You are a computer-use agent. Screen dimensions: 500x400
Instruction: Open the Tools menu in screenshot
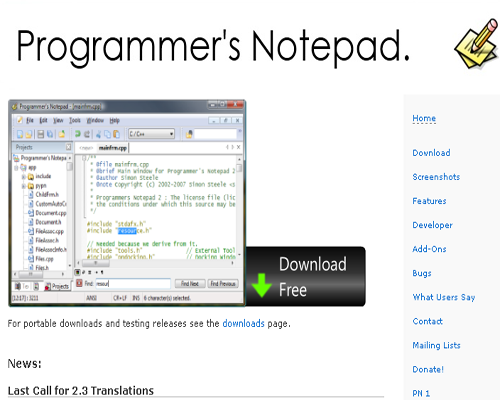(75, 120)
